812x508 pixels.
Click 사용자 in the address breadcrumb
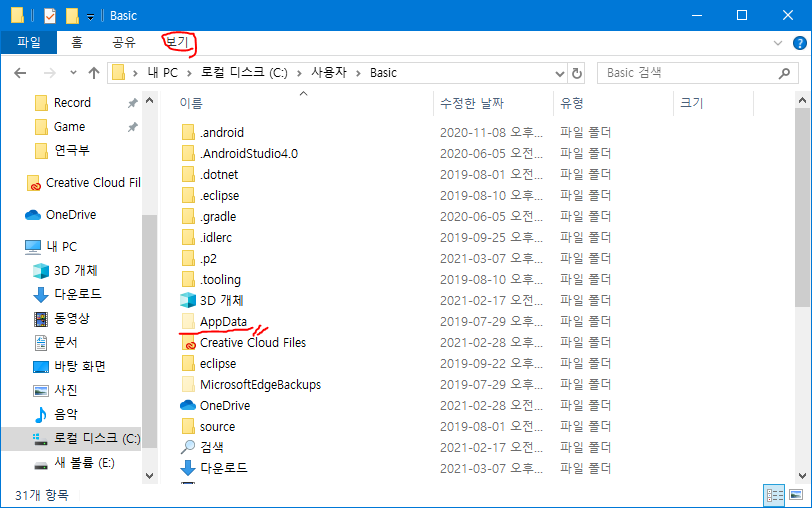pos(329,73)
